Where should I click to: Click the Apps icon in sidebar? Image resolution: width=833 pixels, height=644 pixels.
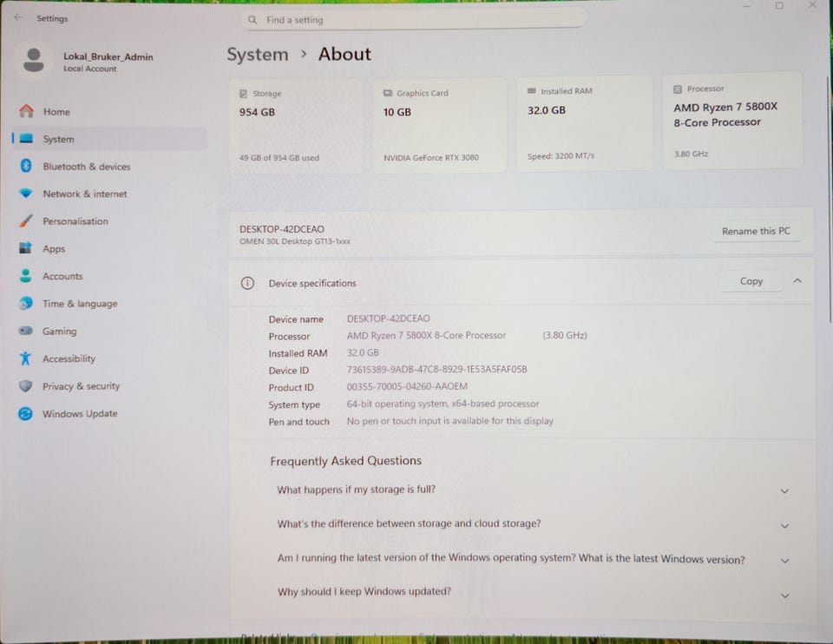(25, 248)
